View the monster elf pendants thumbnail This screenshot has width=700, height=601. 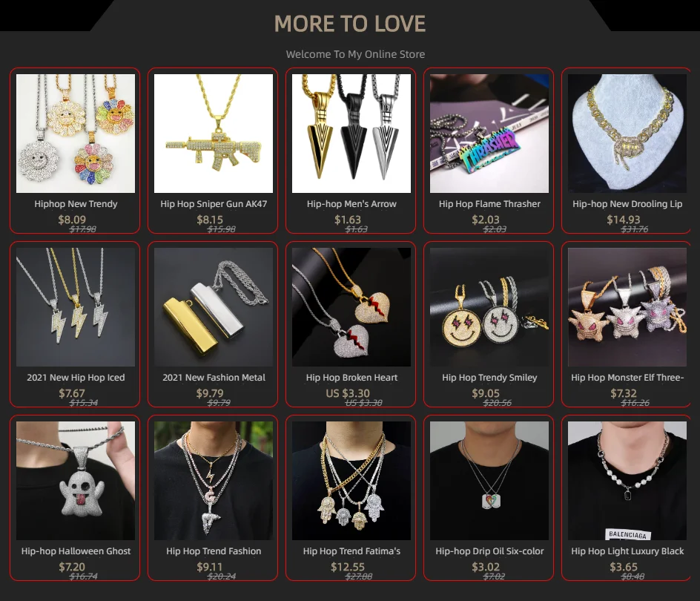[627, 307]
